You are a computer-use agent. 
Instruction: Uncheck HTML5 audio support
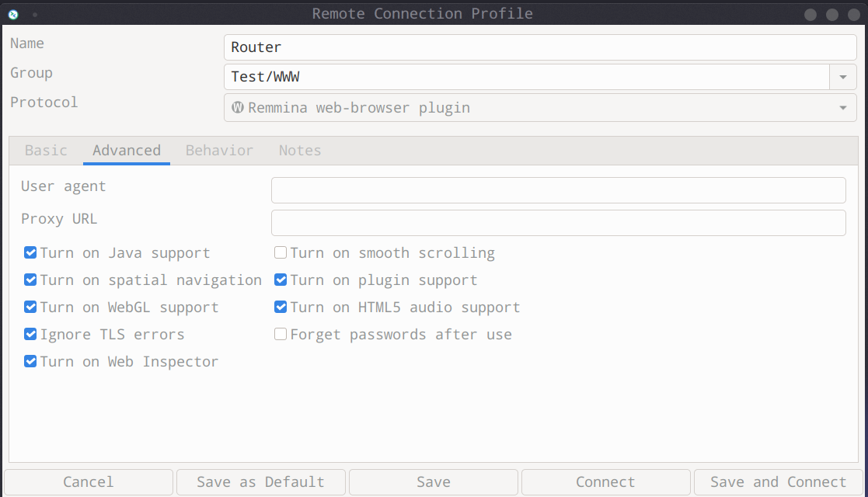(x=281, y=308)
